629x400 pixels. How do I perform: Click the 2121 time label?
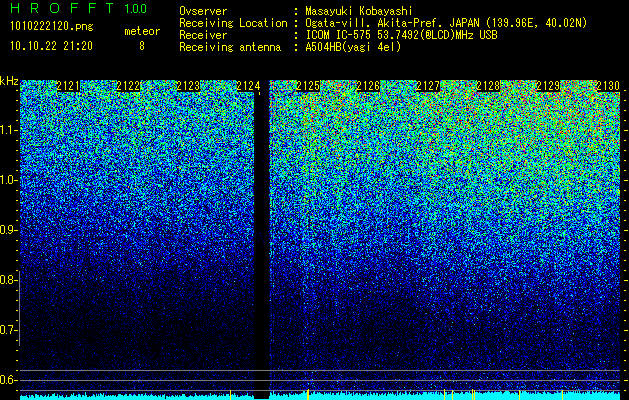click(68, 86)
